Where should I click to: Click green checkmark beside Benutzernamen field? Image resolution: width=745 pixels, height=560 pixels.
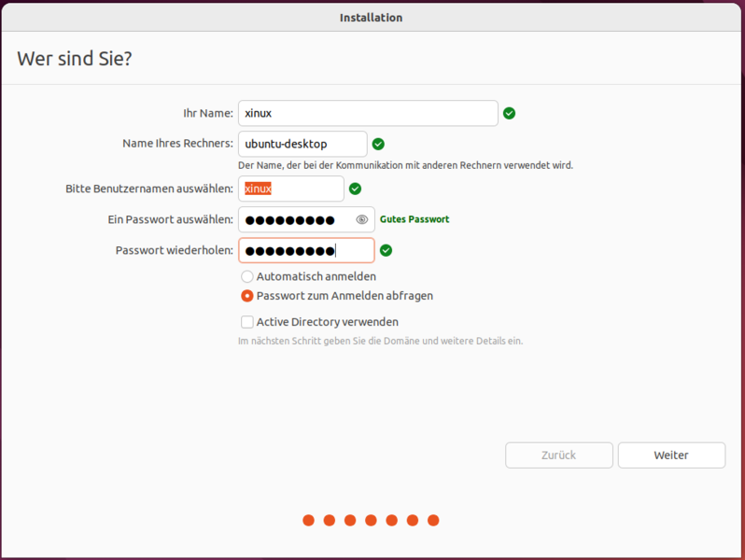tap(355, 189)
